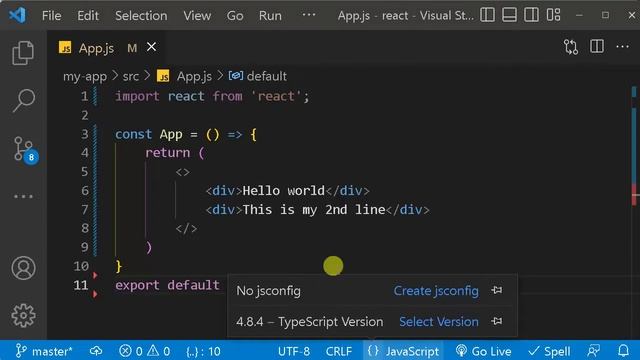The height and width of the screenshot is (360, 640).
Task: Open notifications bell icon
Action: (x=623, y=351)
